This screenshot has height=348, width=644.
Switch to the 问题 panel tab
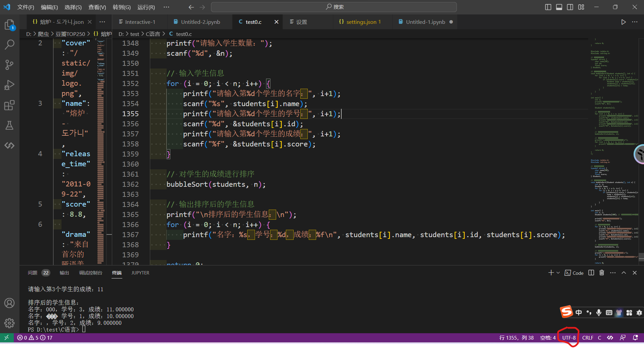(33, 273)
